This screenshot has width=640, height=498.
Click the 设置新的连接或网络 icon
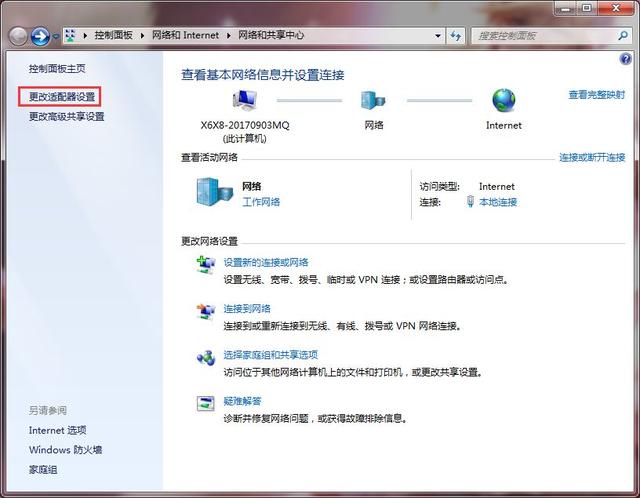[206, 265]
